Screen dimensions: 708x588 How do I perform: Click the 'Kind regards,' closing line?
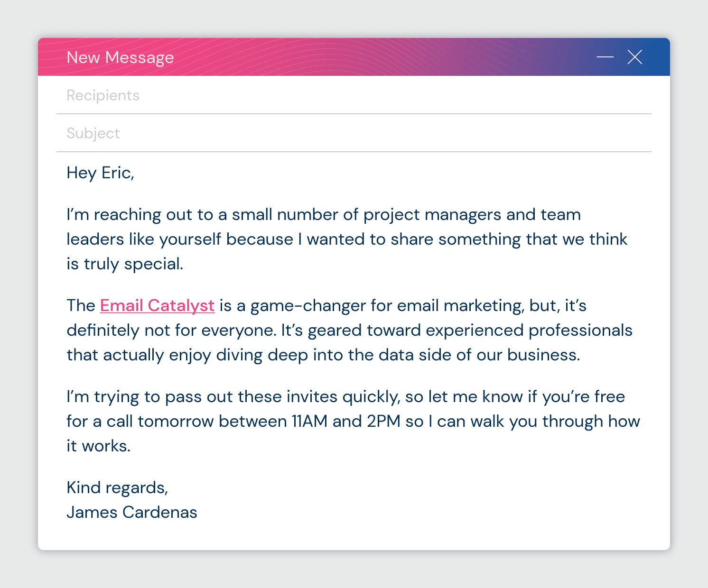[117, 488]
